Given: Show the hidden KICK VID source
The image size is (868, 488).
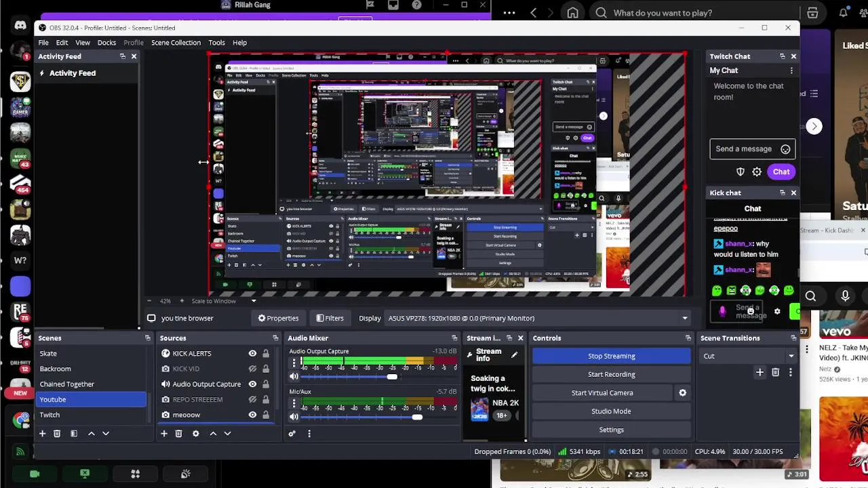Looking at the screenshot, I should (x=252, y=369).
